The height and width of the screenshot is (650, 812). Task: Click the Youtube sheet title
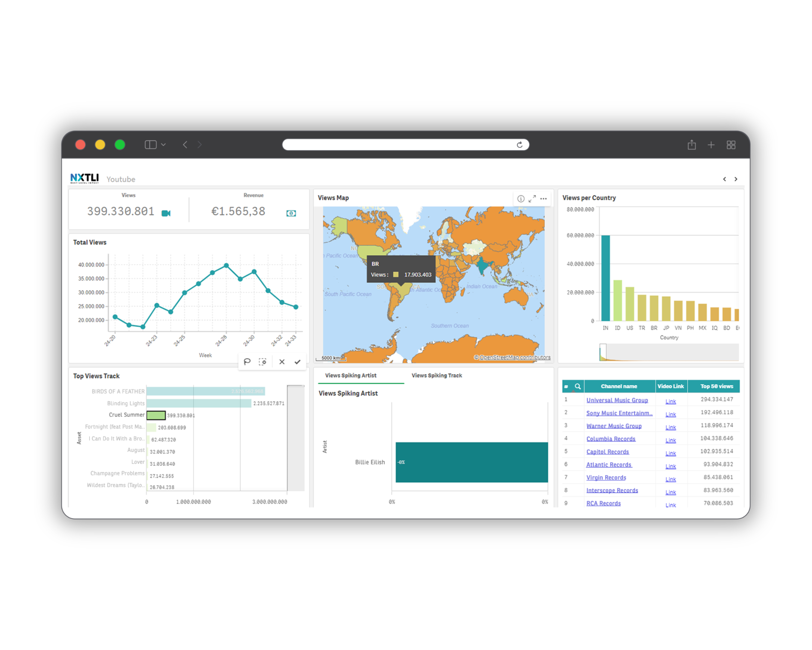(x=121, y=179)
